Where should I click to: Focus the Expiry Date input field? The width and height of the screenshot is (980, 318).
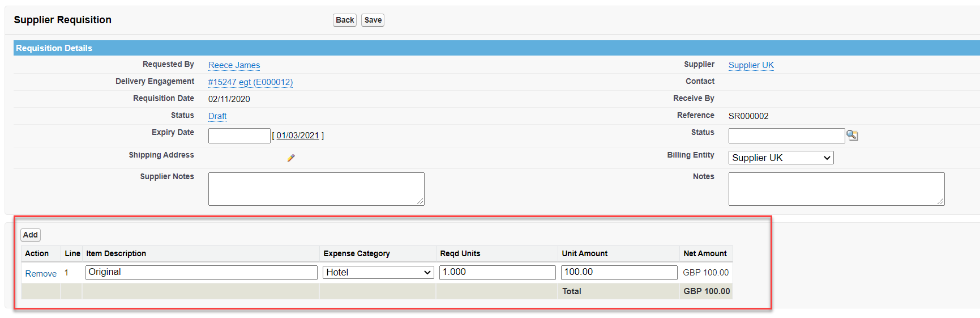tap(239, 135)
